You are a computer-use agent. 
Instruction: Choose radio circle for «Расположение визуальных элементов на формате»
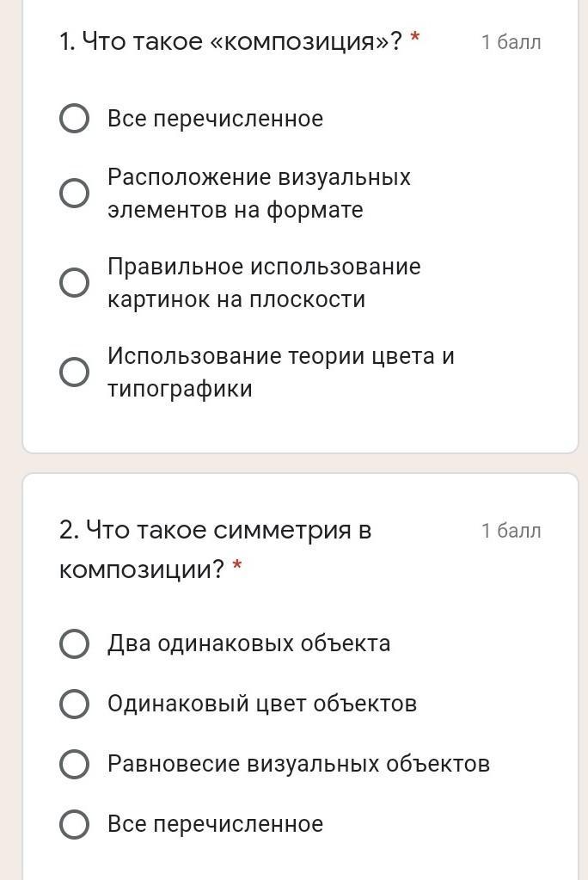[x=74, y=193]
